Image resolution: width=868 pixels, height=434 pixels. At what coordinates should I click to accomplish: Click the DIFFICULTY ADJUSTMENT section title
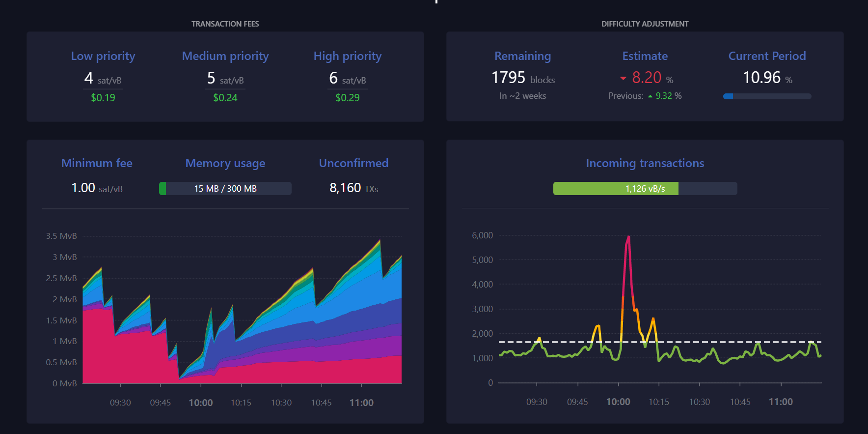(x=645, y=24)
